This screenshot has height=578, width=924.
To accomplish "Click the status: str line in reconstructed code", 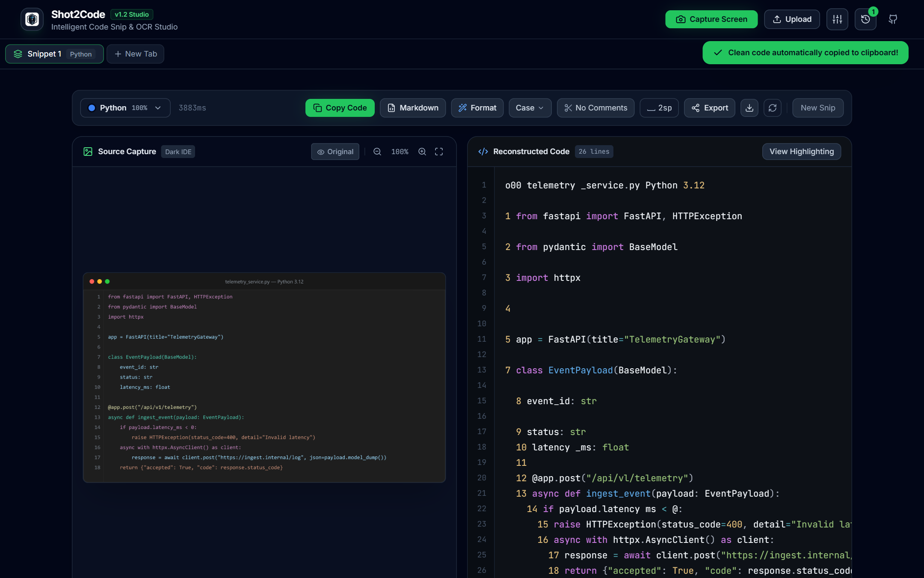I will [x=551, y=432].
